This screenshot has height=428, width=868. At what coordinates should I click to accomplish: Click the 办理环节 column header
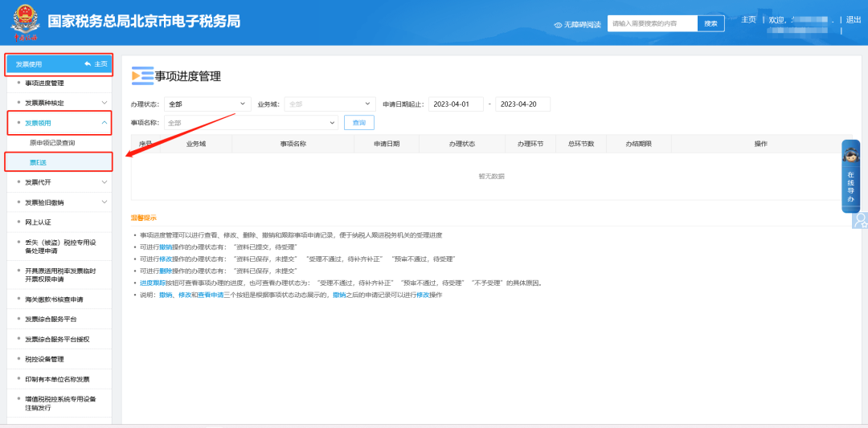[x=530, y=143]
